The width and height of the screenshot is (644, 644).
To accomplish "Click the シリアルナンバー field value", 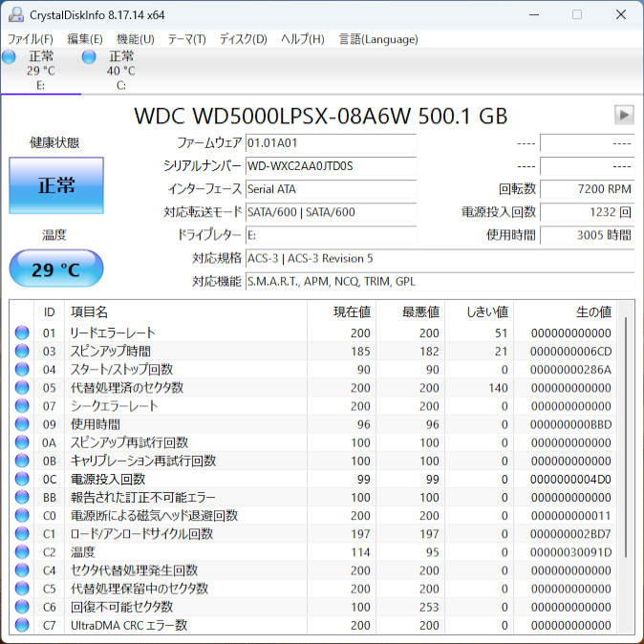I will pos(331,166).
